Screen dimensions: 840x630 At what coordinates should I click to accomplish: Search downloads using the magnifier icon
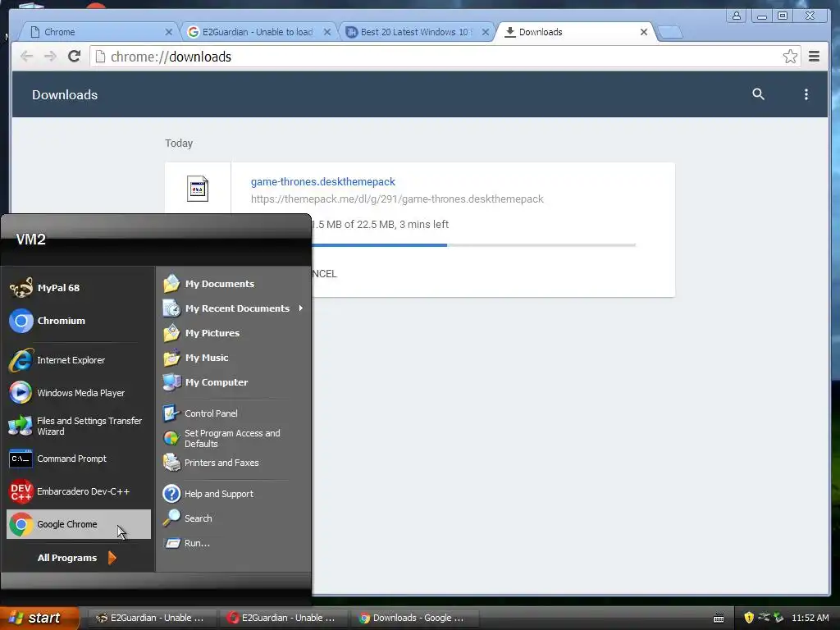point(757,94)
